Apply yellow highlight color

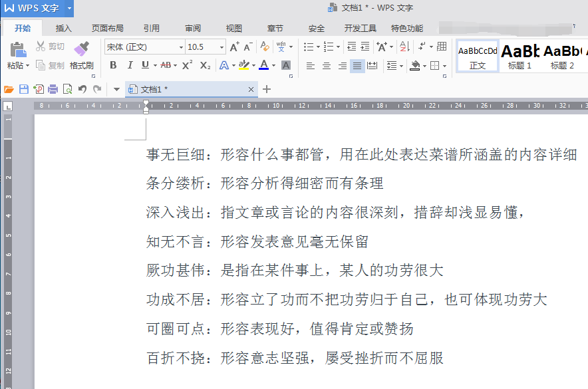243,65
